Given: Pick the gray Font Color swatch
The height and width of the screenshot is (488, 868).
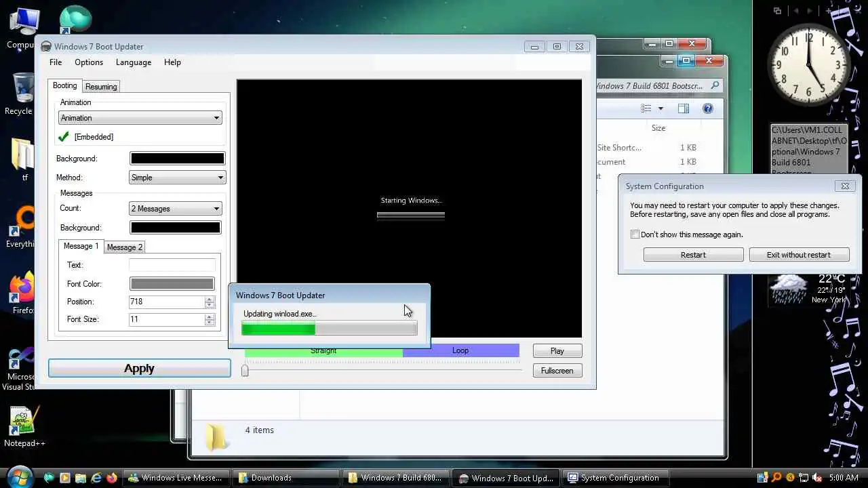Looking at the screenshot, I should coord(172,284).
